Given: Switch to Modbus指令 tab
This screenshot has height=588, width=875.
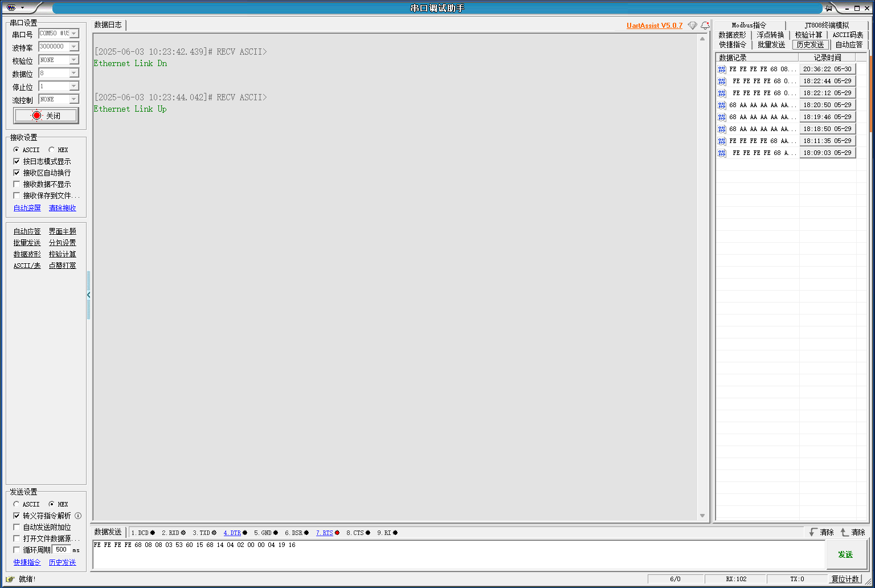Looking at the screenshot, I should (749, 25).
